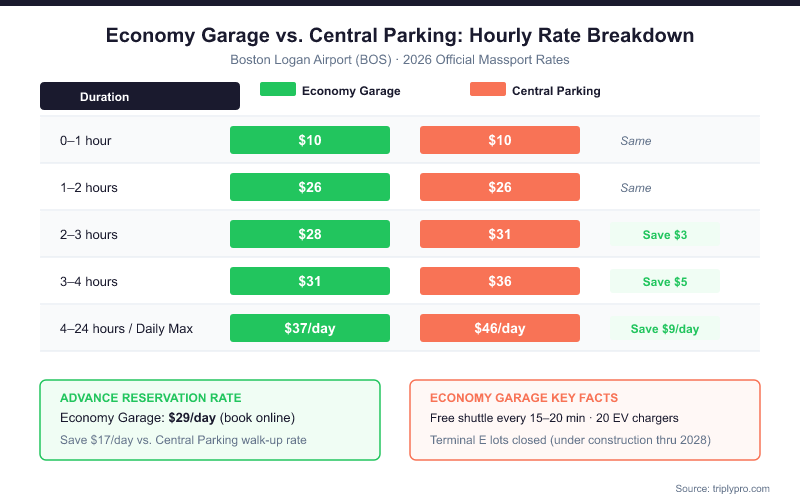
Task: Select the Duration column header
Action: (x=140, y=96)
